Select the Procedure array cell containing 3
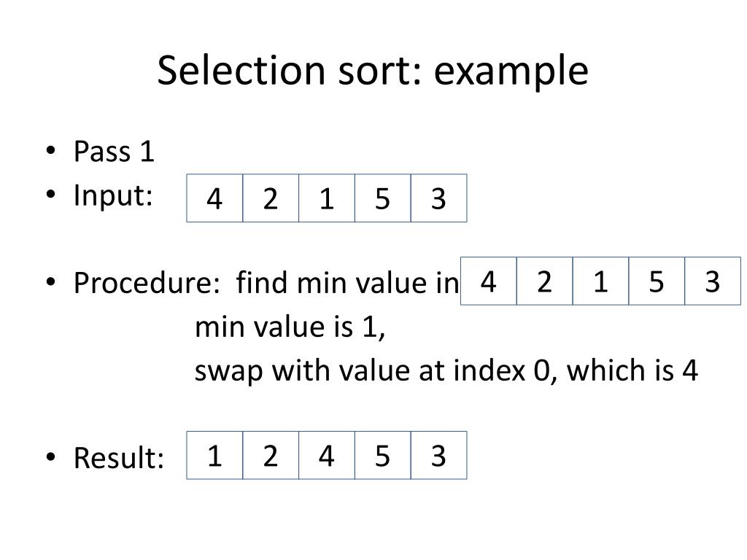747x560 pixels. point(713,281)
